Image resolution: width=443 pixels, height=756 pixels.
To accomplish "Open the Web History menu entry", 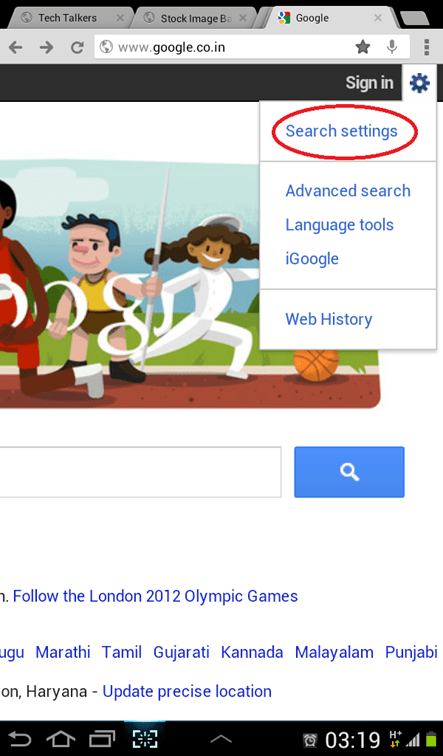I will tap(329, 319).
